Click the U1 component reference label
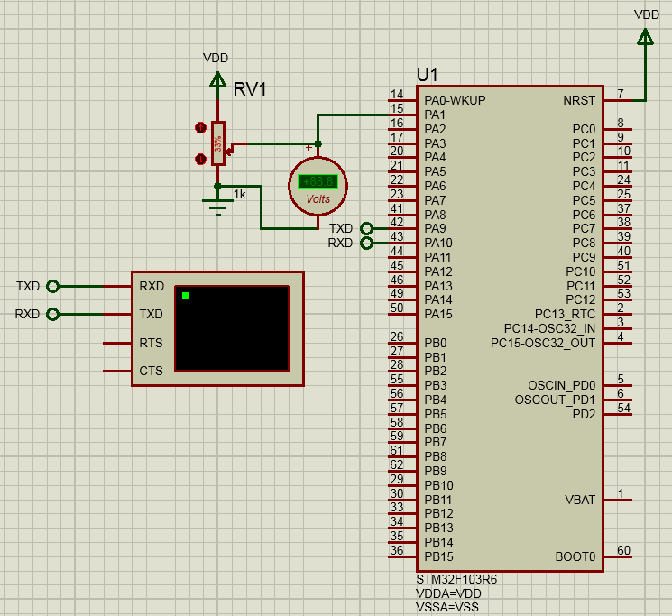 coord(428,75)
